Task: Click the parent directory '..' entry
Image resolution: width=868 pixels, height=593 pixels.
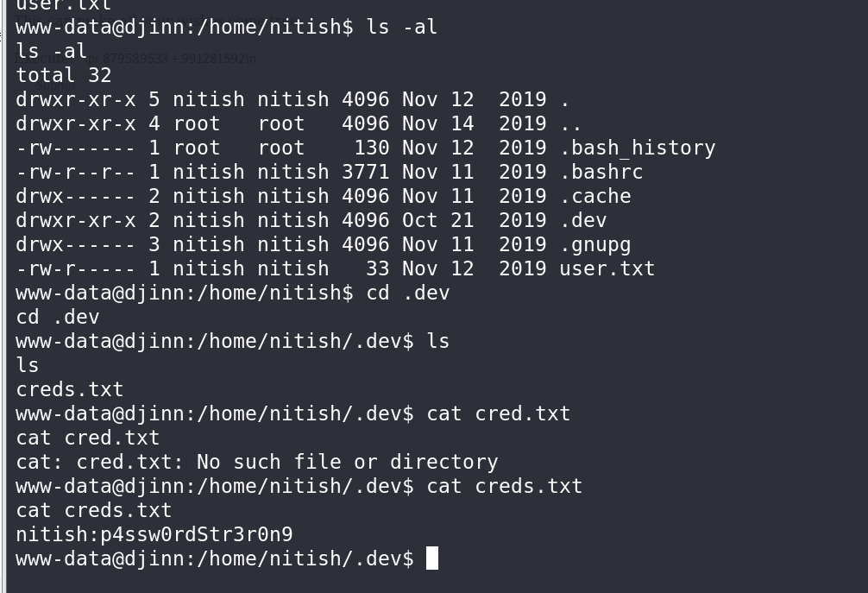Action: [x=570, y=123]
